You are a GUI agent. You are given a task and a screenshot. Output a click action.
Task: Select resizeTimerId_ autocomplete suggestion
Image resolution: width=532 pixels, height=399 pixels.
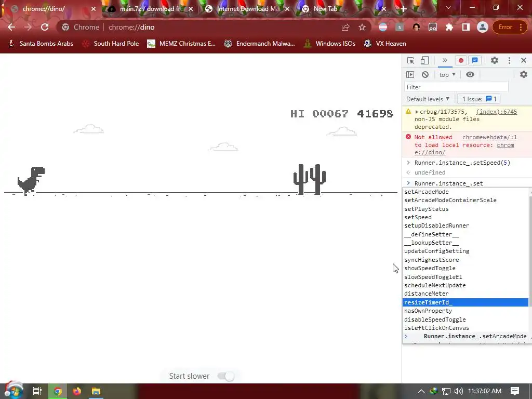[465, 302]
